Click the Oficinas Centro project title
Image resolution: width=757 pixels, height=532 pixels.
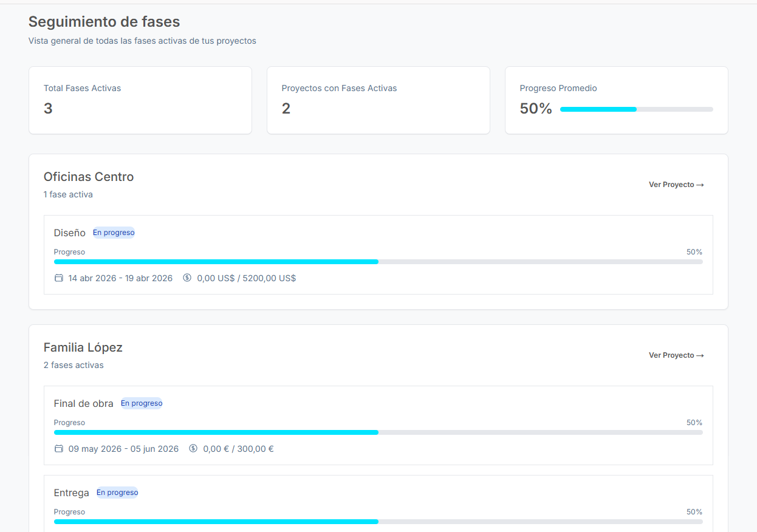click(89, 177)
